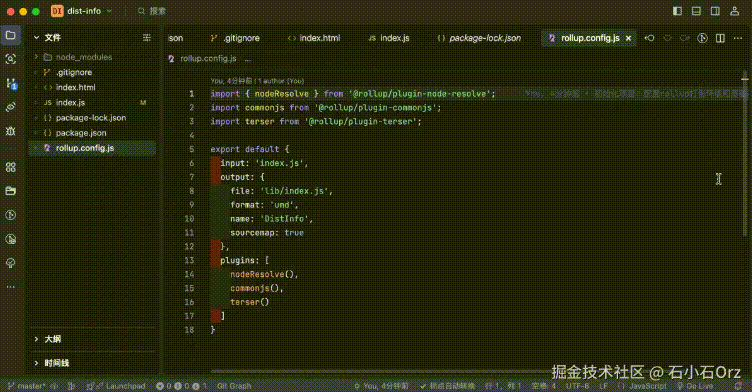Image resolution: width=752 pixels, height=392 pixels.
Task: Click the master branch in status bar
Action: coord(27,386)
